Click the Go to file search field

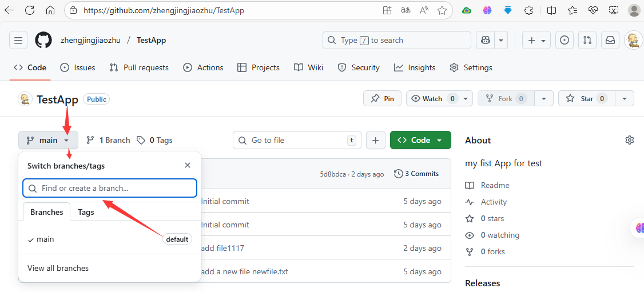click(x=297, y=140)
